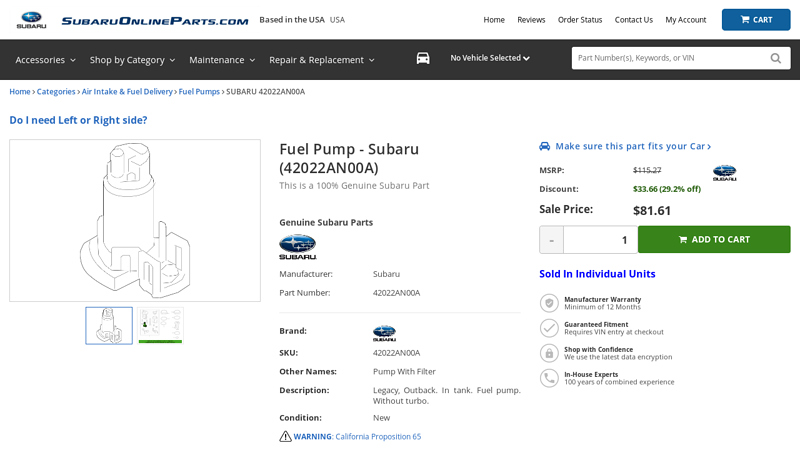The image size is (800, 450).
Task: Expand the Accessories dropdown menu
Action: (x=45, y=60)
